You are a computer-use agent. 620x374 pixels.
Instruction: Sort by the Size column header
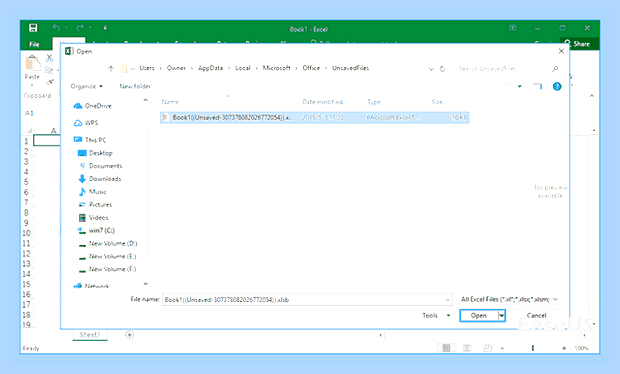(437, 102)
